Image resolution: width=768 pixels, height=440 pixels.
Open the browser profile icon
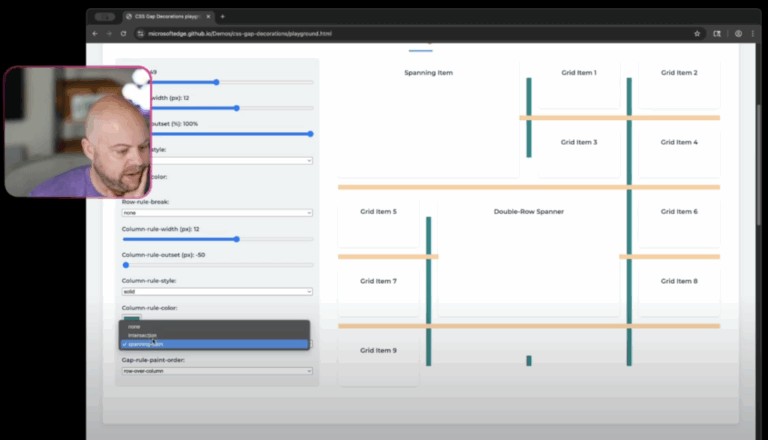[738, 33]
